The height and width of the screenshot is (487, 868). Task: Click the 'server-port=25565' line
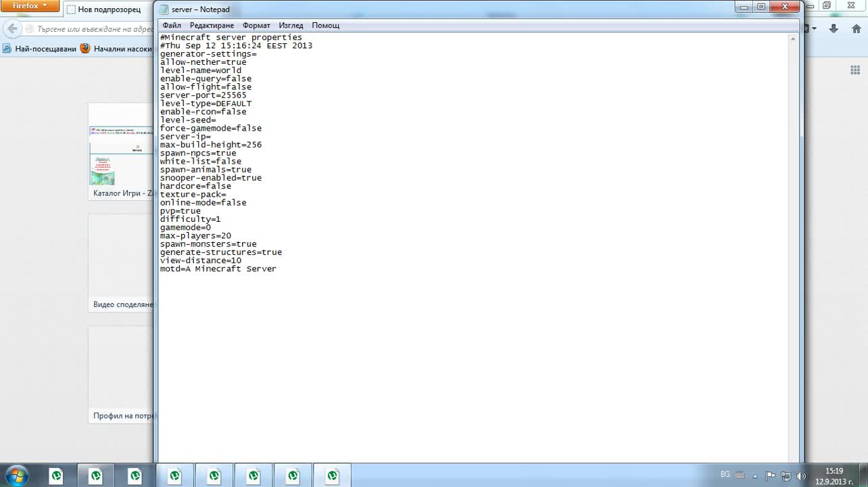click(x=203, y=95)
